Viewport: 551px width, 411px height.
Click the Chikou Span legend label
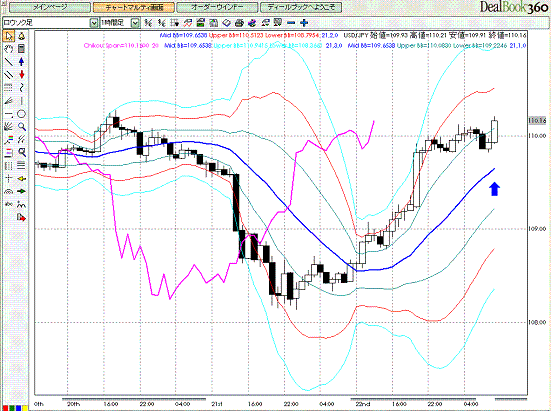coord(121,46)
